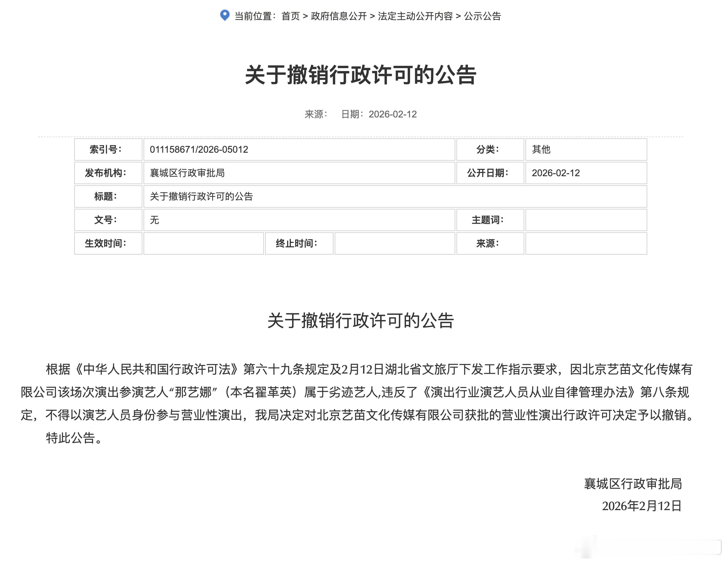Open the 首页 breadcrumb link
The height and width of the screenshot is (565, 728).
[x=290, y=16]
